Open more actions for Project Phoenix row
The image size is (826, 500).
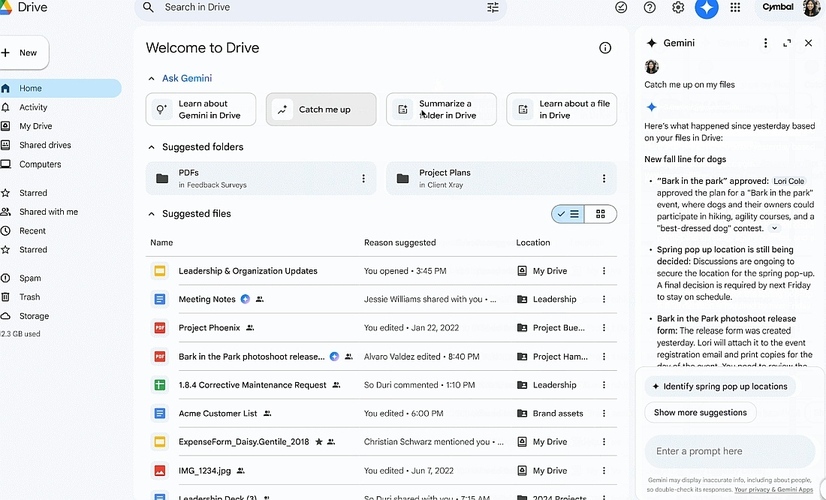click(x=604, y=328)
